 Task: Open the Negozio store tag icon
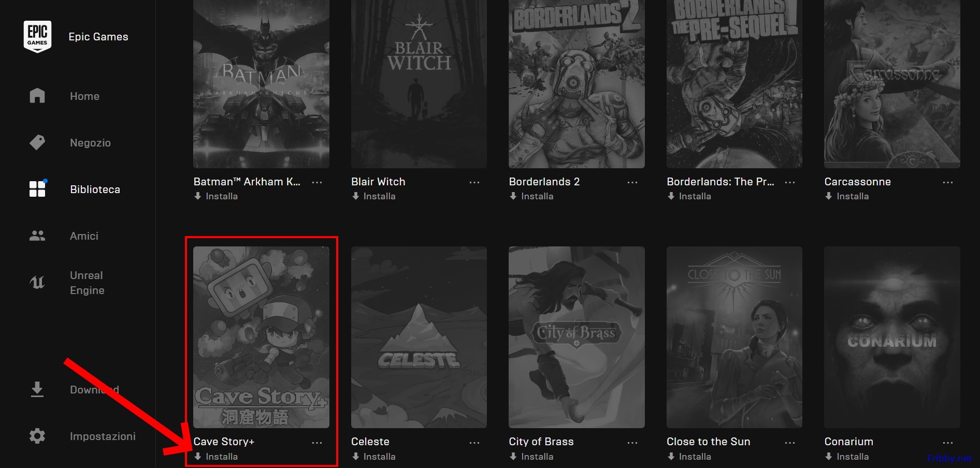[37, 142]
